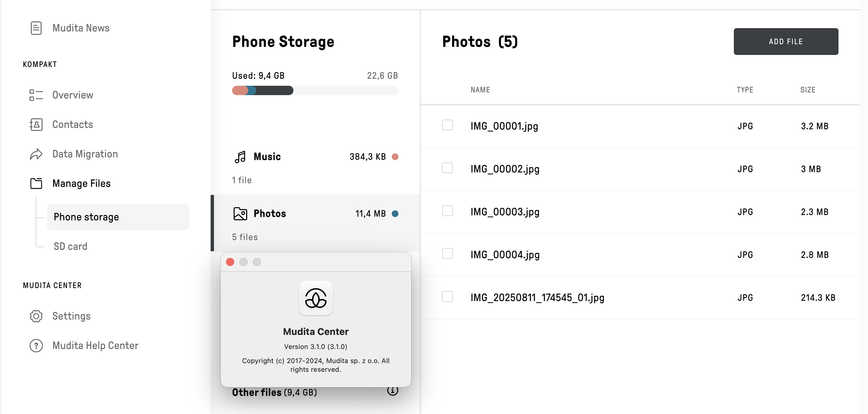Viewport: 868px width, 414px height.
Task: Click the IMG_00002.jpg file name
Action: tap(505, 169)
